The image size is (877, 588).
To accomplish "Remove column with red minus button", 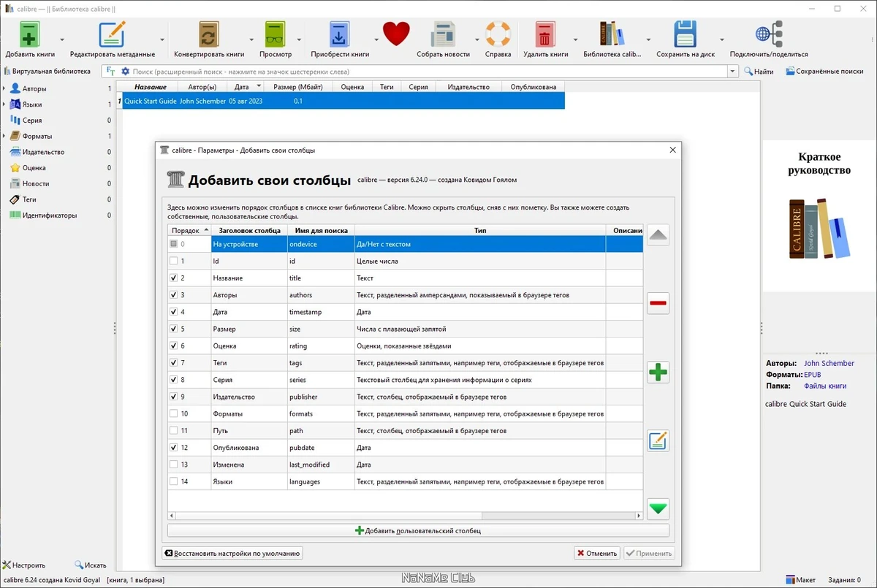I will [x=658, y=303].
